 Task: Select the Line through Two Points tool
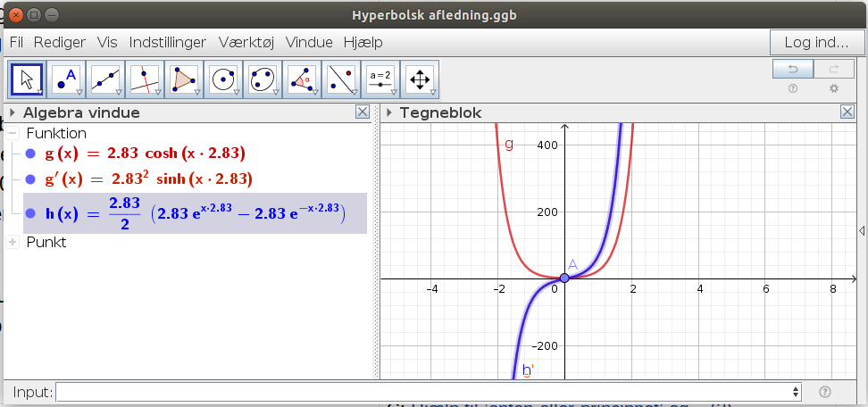point(105,80)
